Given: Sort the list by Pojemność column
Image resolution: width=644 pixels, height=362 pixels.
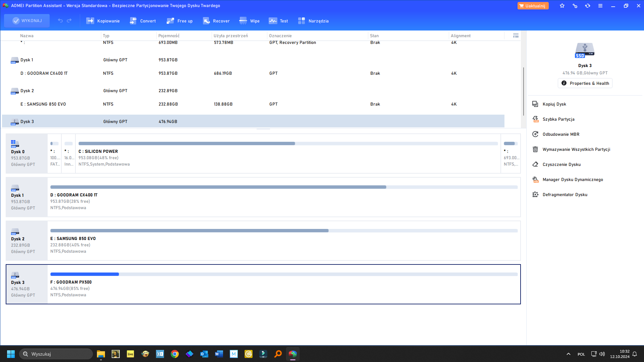Looking at the screenshot, I should coord(169,36).
